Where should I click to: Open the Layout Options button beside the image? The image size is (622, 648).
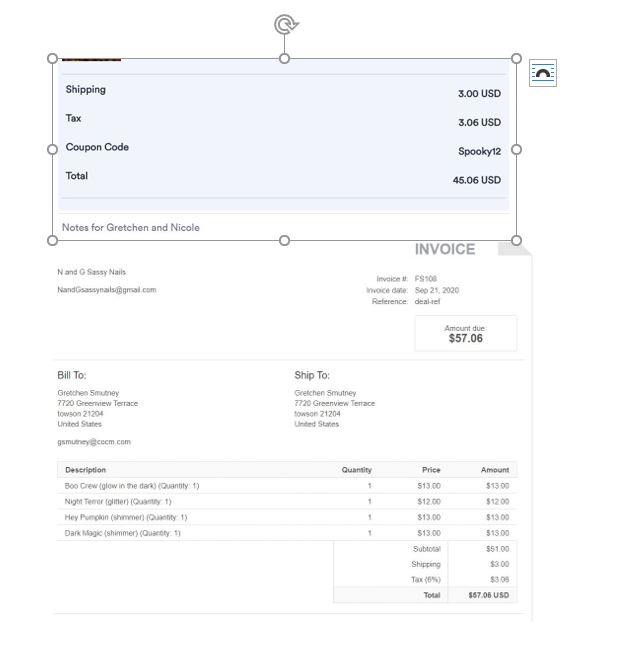tap(542, 73)
